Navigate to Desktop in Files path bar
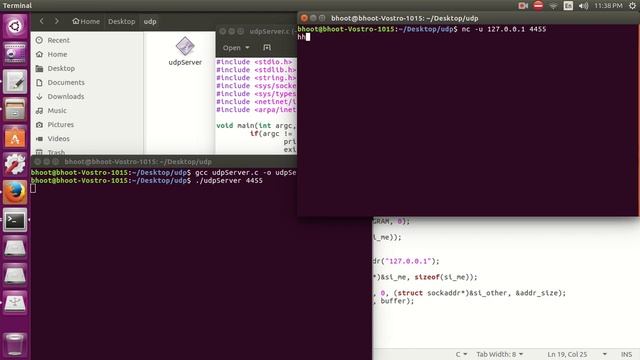 (121, 22)
